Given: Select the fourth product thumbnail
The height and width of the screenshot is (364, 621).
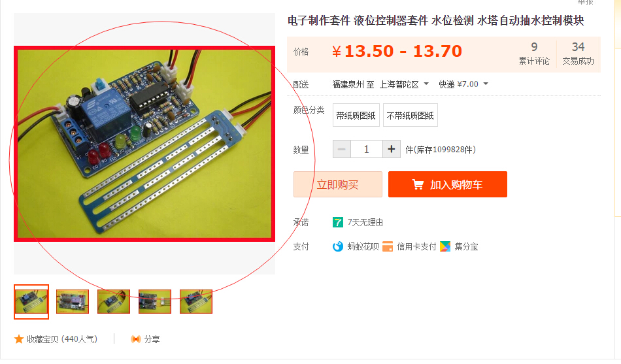Looking at the screenshot, I should click(155, 301).
